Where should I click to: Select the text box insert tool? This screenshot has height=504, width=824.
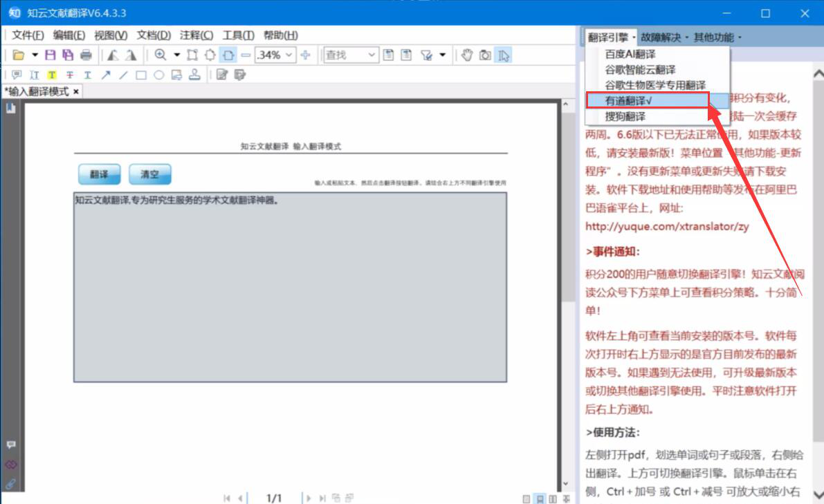pos(34,75)
